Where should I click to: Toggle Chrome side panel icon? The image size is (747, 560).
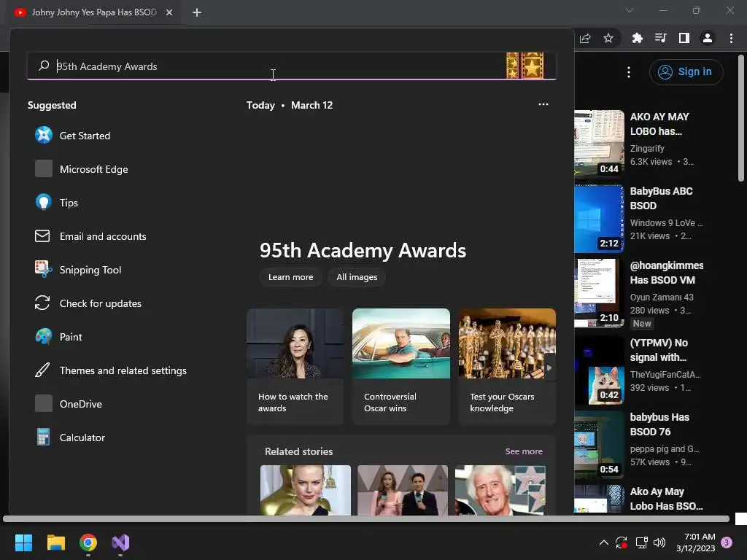(684, 38)
